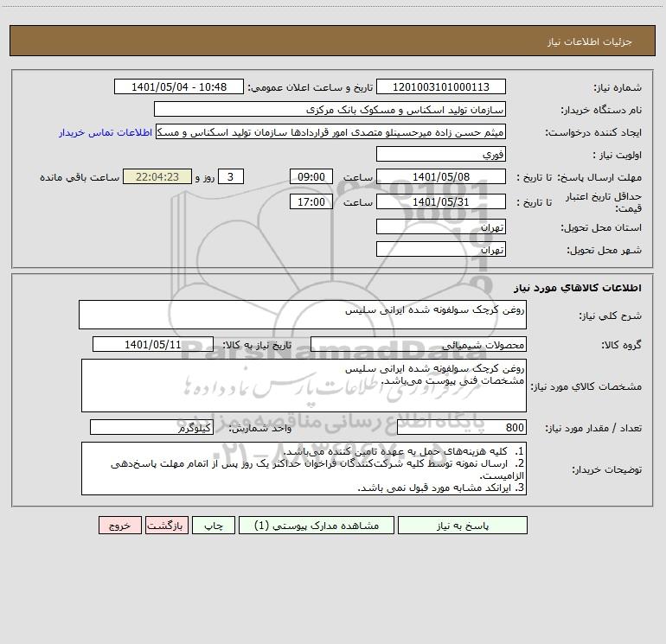Click the priority field showing فوری
The height and width of the screenshot is (644, 666).
pos(441,154)
